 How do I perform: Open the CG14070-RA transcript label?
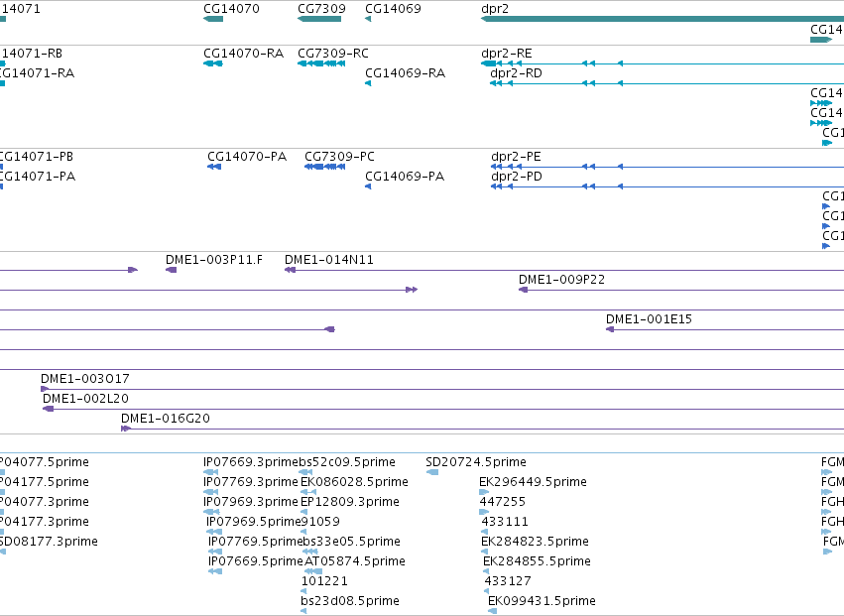[243, 54]
